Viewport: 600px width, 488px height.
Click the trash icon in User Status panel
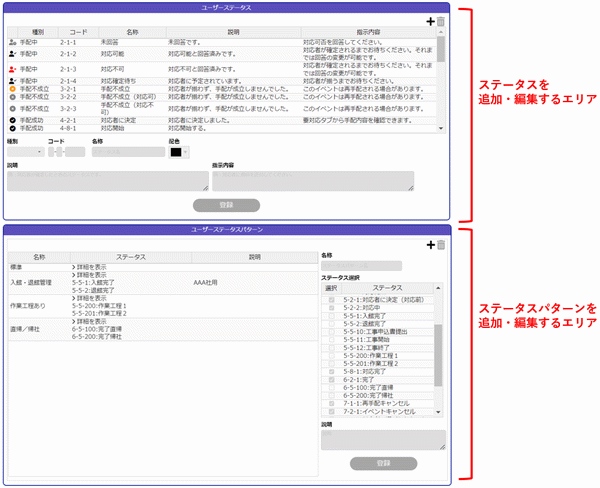[x=440, y=21]
